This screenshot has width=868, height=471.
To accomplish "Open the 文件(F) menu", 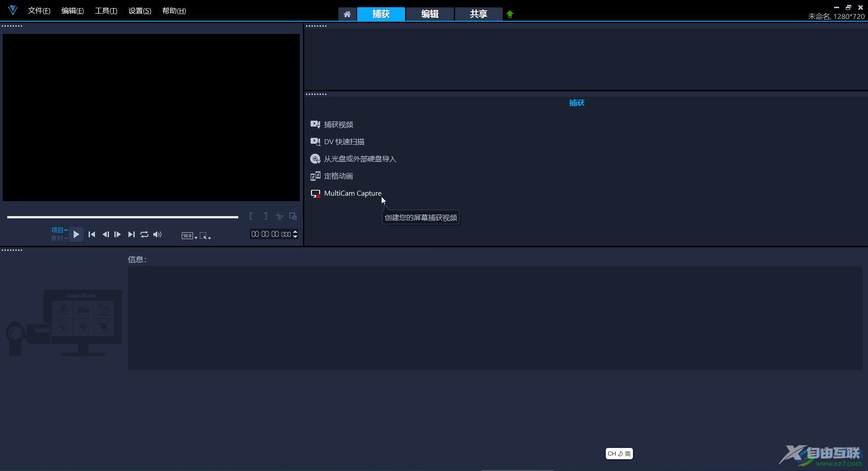I will pos(39,11).
